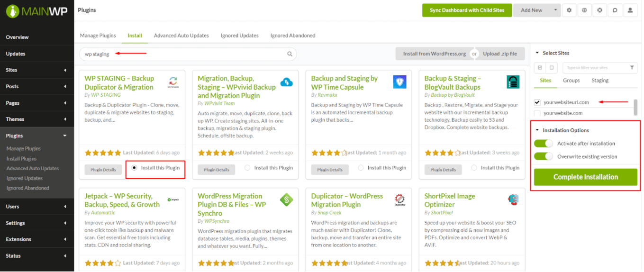This screenshot has height=272, width=644.
Task: Uncheck the yourwebsiteurl.com site checkbox
Action: (537, 102)
